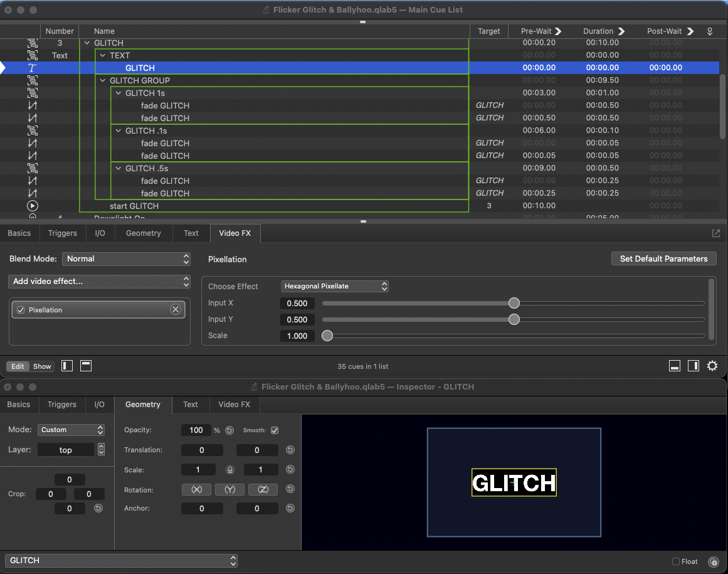
Task: Click the Start cue icon for start GLITCH
Action: tap(32, 206)
